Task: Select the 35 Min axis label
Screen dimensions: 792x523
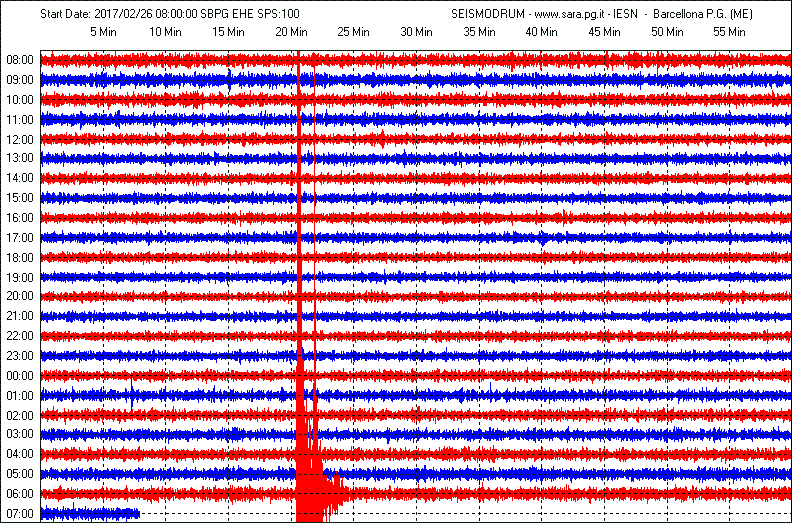Action: tap(479, 32)
